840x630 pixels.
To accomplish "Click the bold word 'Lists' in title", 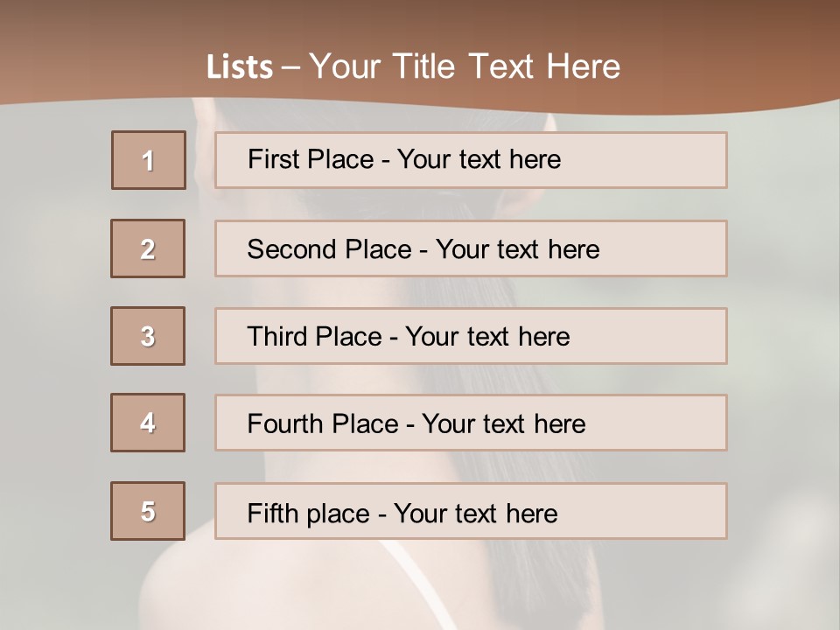I will (240, 67).
